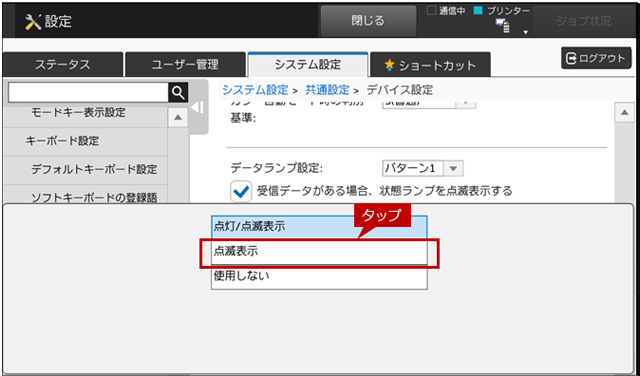This screenshot has height=376, width=640.
Task: Select the 点滅表示 option
Action: click(x=319, y=252)
